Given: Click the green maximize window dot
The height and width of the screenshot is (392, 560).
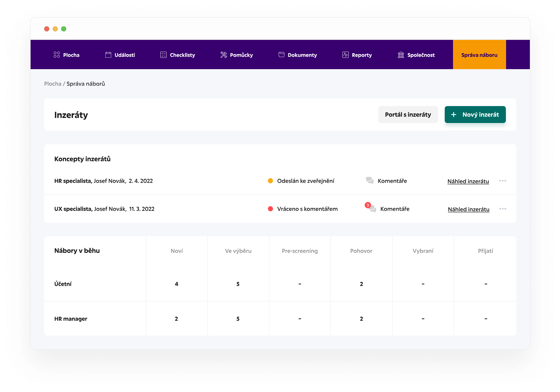Looking at the screenshot, I should pyautogui.click(x=64, y=29).
